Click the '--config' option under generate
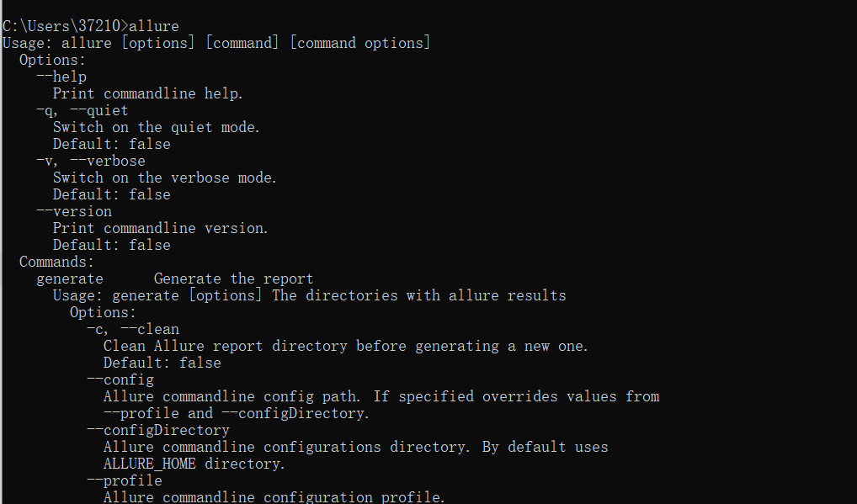 point(120,379)
